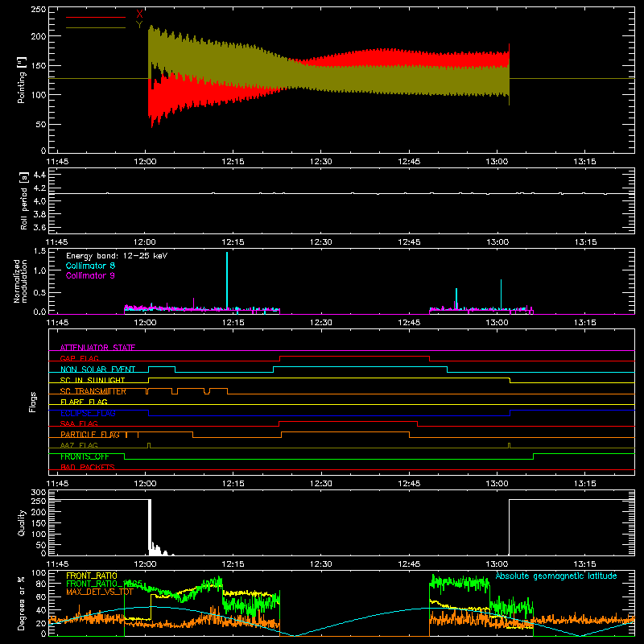
Task: Click the 13:15 tick under the Pointing plot
Action: point(585,162)
